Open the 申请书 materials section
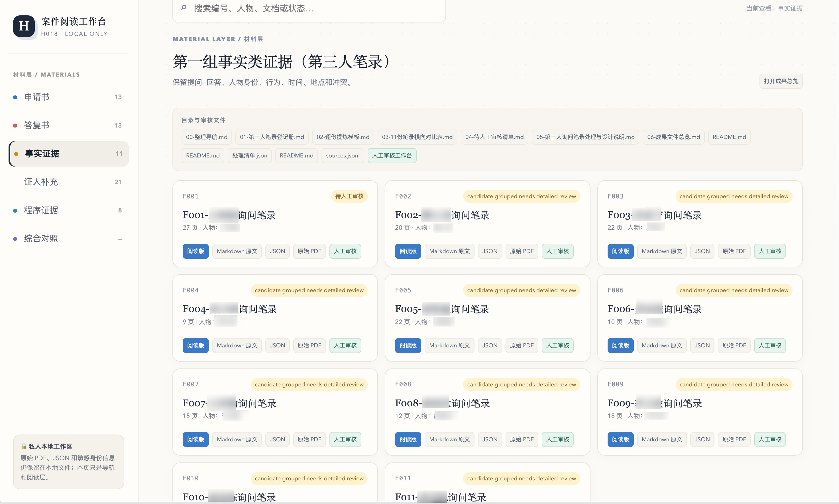Image resolution: width=839 pixels, height=504 pixels. [x=69, y=97]
